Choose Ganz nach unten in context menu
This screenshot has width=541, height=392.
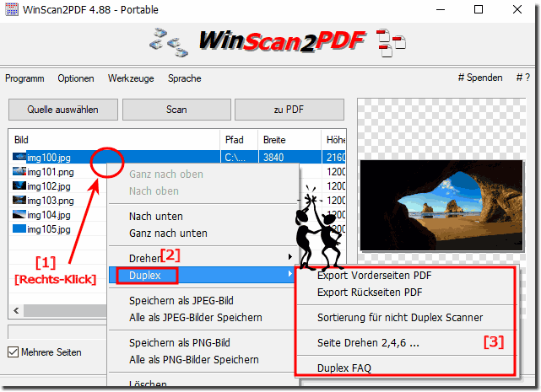(x=203, y=233)
